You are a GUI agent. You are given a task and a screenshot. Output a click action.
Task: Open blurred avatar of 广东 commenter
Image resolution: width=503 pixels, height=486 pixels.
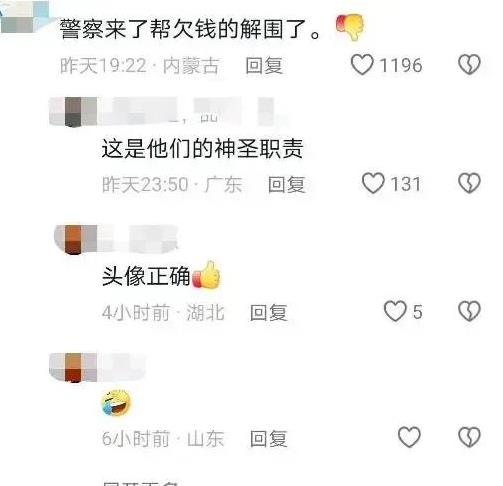pos(73,112)
